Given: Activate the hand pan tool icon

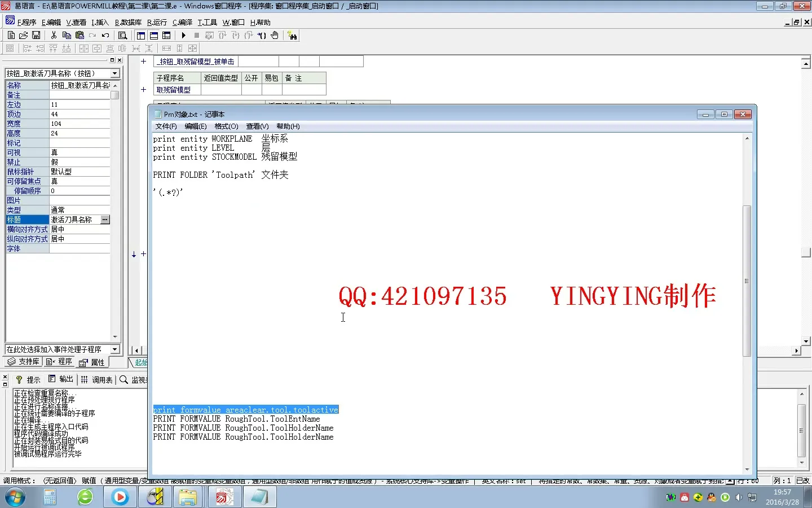Looking at the screenshot, I should [275, 35].
